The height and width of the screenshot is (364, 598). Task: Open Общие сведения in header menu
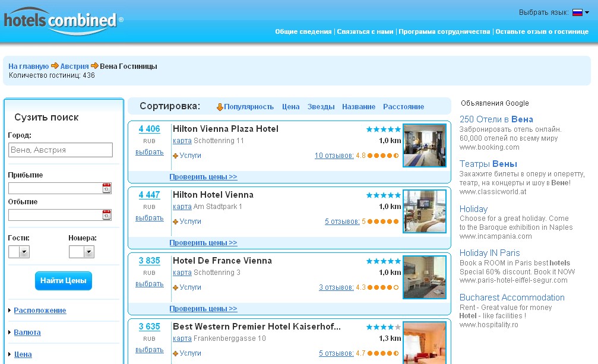point(303,31)
